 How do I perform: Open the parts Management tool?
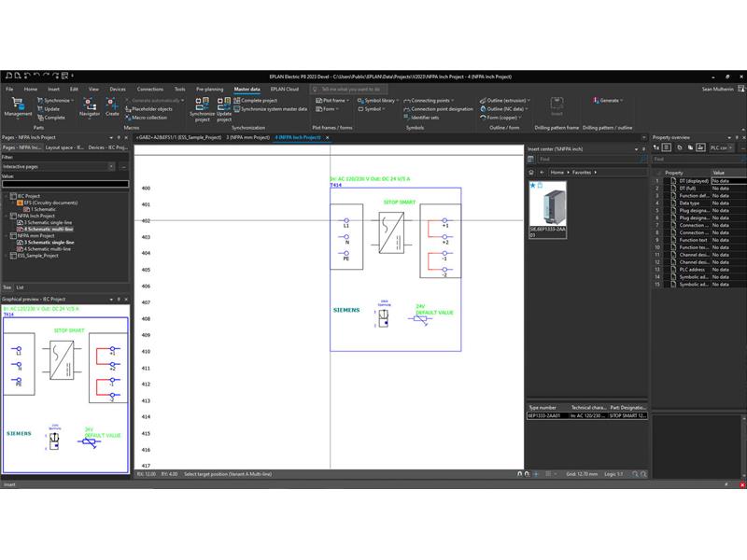18,107
